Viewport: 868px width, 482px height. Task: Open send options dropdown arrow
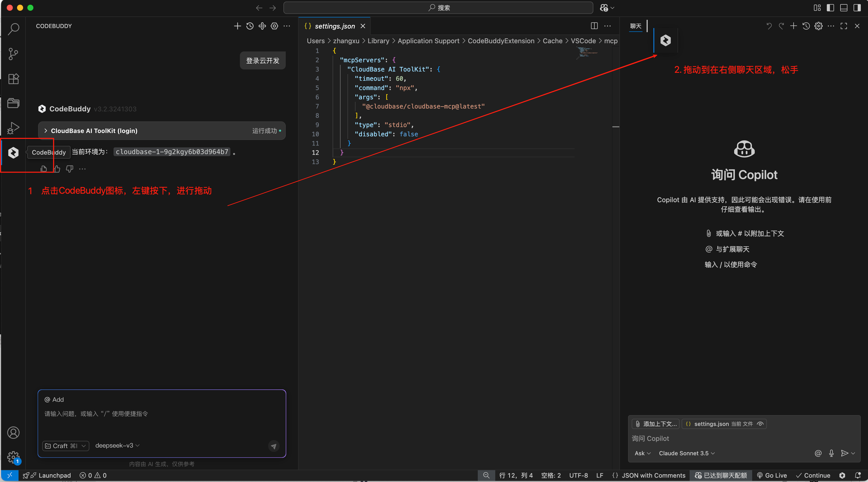853,453
